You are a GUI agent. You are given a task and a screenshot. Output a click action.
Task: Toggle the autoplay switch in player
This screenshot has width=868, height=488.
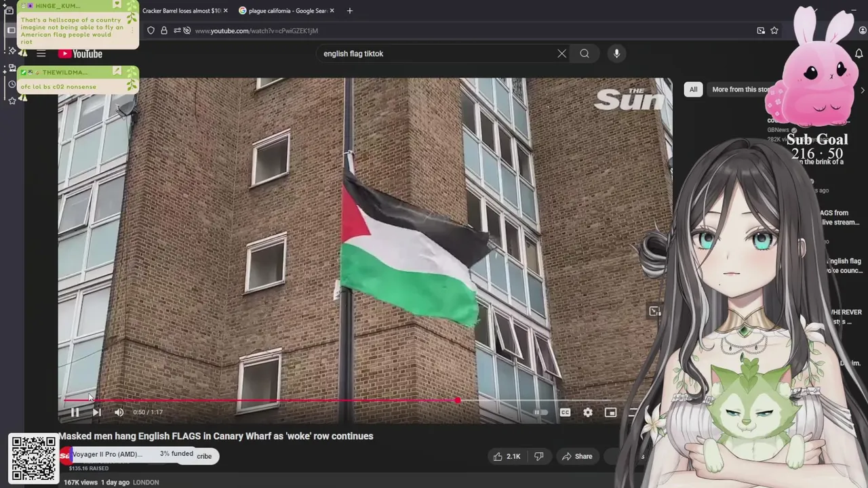[x=540, y=412]
